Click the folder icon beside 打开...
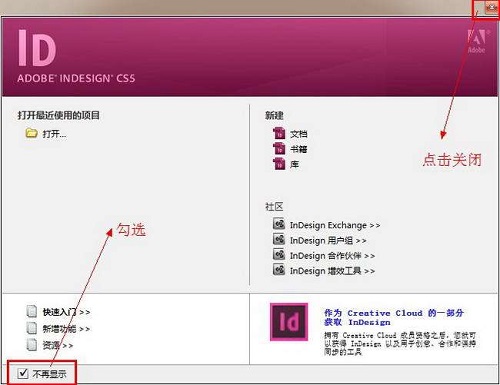 point(31,133)
